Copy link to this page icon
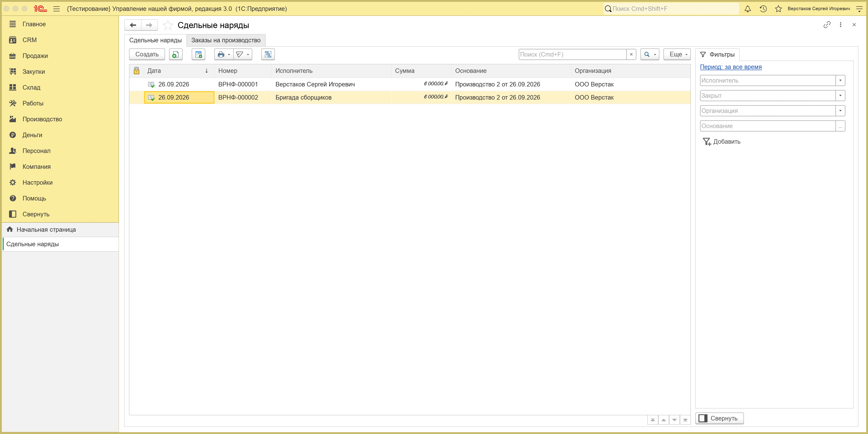The image size is (868, 434). point(827,25)
